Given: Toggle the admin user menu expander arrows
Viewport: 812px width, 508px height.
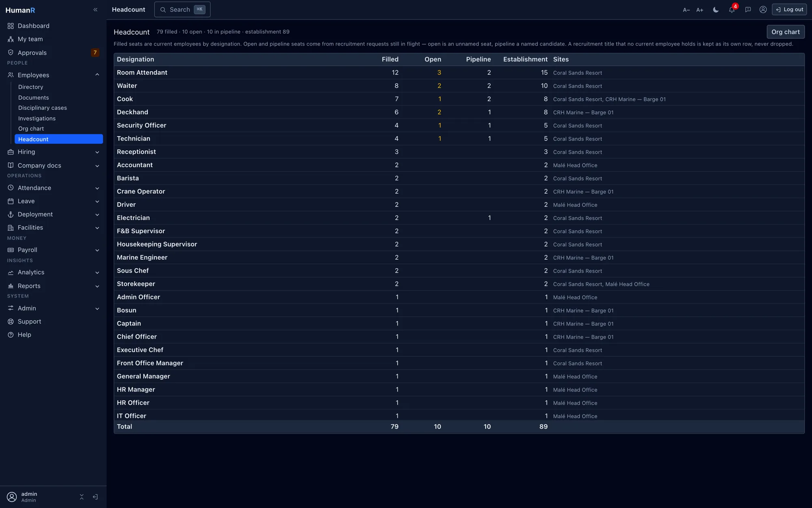Looking at the screenshot, I should tap(82, 497).
